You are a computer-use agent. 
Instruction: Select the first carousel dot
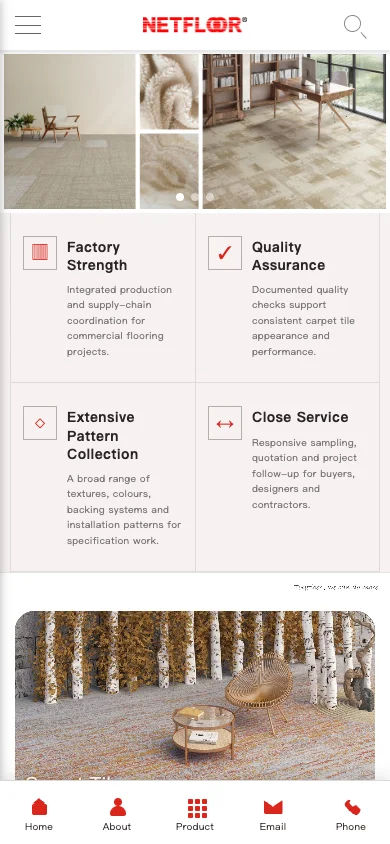[180, 197]
